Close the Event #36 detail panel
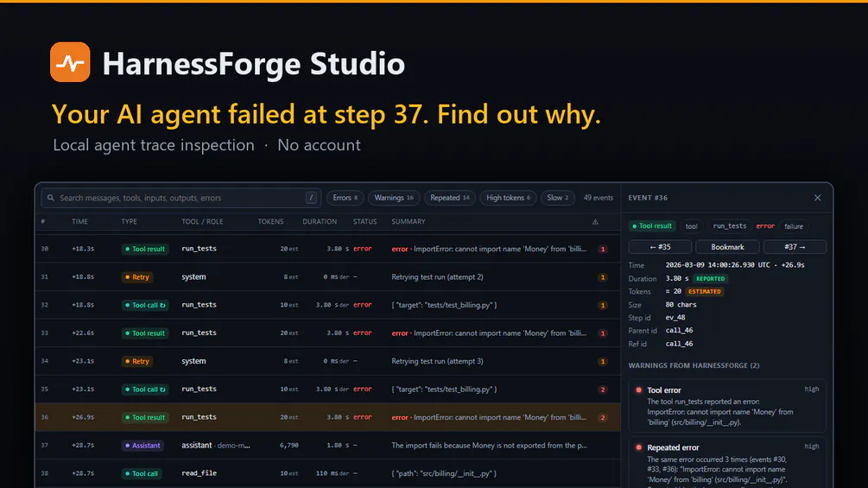The height and width of the screenshot is (488, 868). coord(818,198)
